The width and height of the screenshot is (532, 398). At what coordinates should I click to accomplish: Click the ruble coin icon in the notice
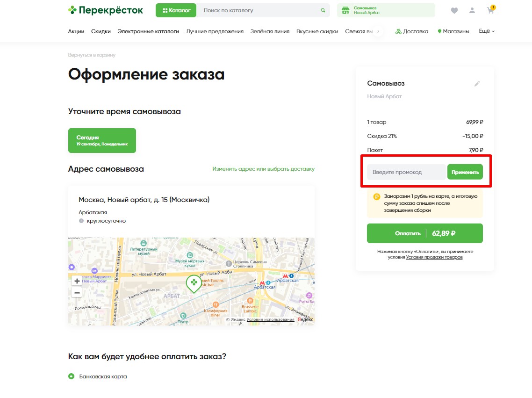pos(377,197)
